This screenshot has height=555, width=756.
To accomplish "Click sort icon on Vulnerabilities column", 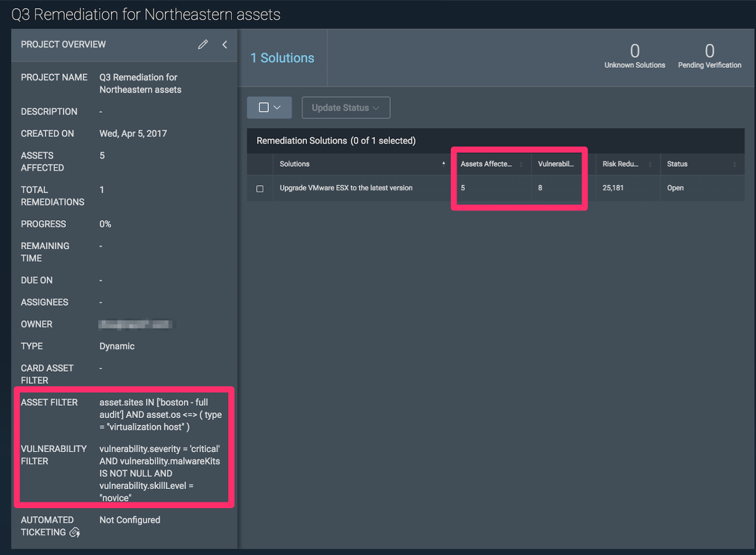I will [580, 164].
